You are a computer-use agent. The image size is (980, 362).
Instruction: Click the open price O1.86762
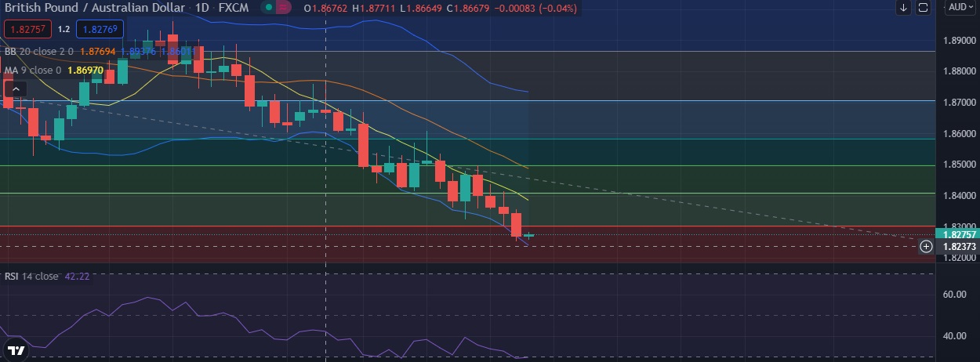326,8
